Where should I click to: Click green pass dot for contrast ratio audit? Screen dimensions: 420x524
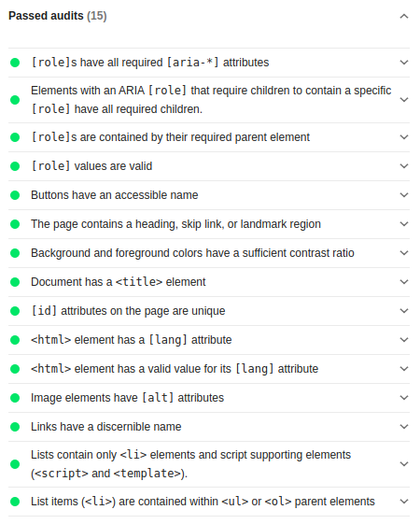coord(15,253)
